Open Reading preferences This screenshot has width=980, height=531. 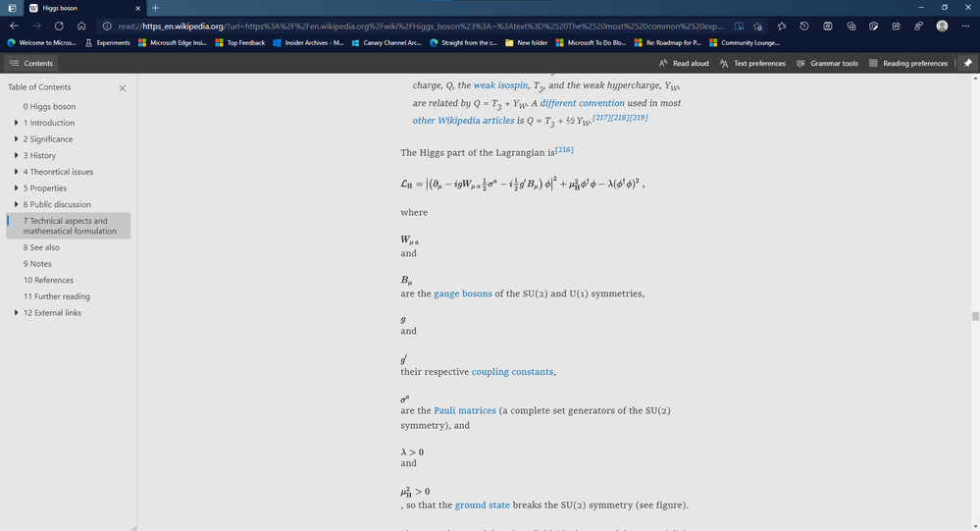tap(908, 63)
